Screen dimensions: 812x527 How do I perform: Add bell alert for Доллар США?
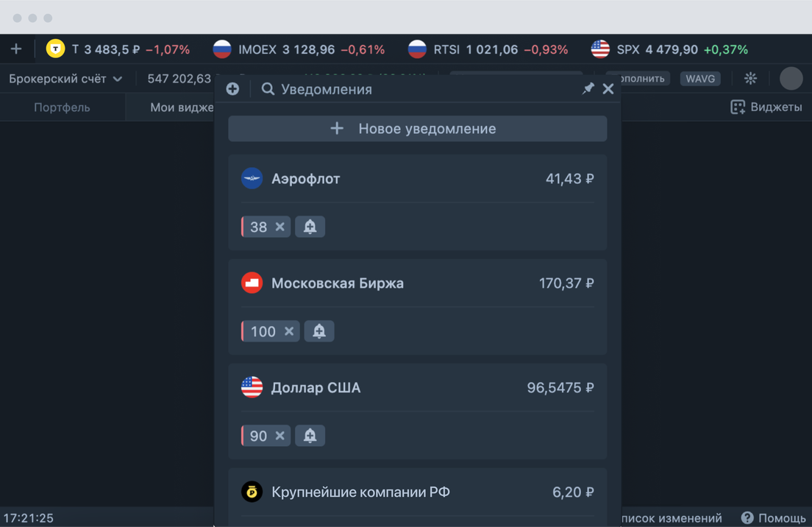[x=310, y=436]
